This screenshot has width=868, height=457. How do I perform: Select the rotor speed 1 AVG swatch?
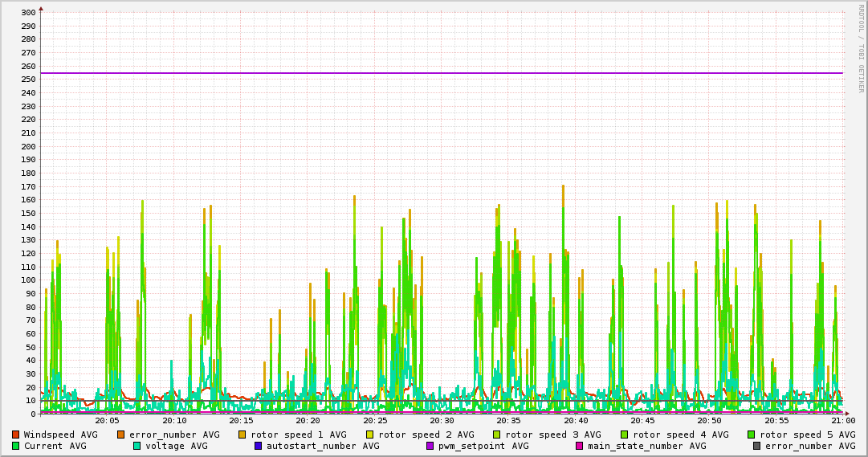[x=242, y=435]
